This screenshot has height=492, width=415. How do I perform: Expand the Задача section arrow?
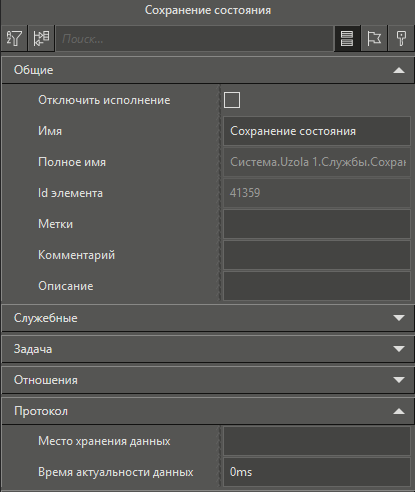pyautogui.click(x=399, y=349)
